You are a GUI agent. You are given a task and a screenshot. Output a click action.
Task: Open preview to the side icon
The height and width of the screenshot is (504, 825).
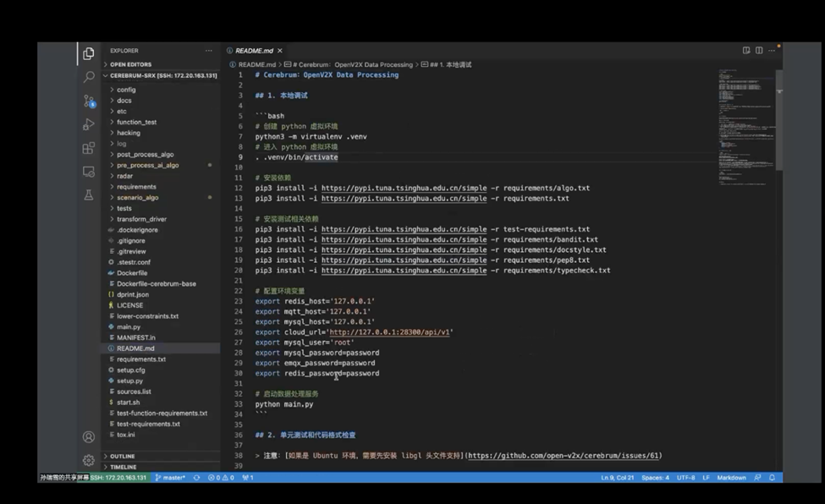pos(746,51)
